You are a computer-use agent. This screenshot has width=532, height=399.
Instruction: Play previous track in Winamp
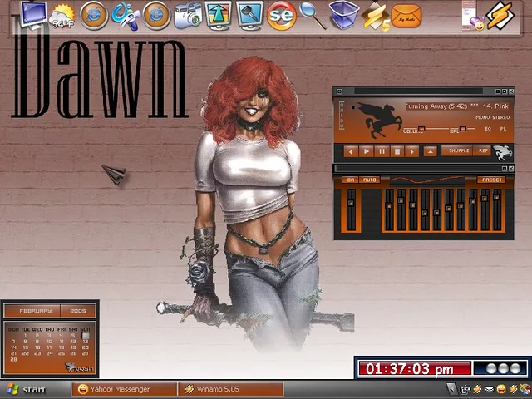[351, 151]
